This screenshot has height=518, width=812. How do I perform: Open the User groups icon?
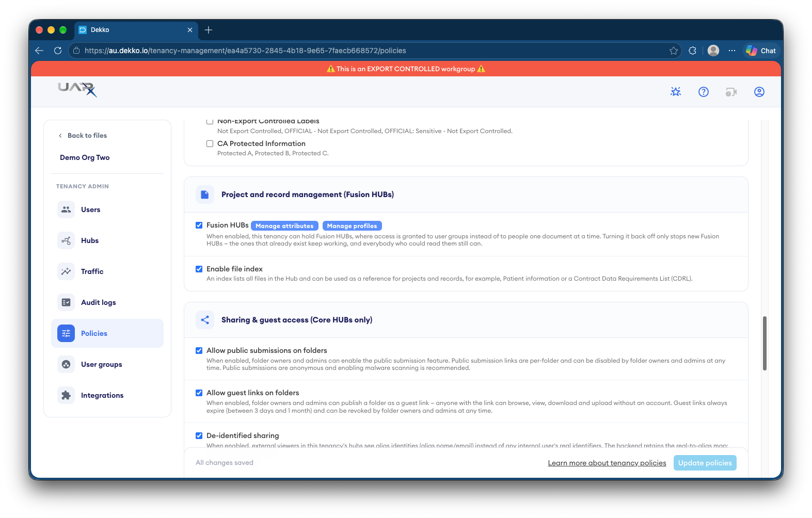point(66,364)
